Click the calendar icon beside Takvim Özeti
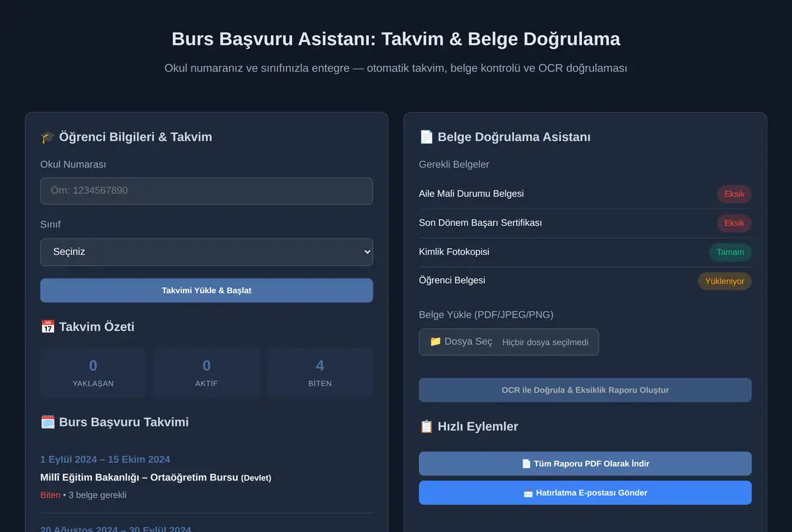This screenshot has height=532, width=792. 48,327
